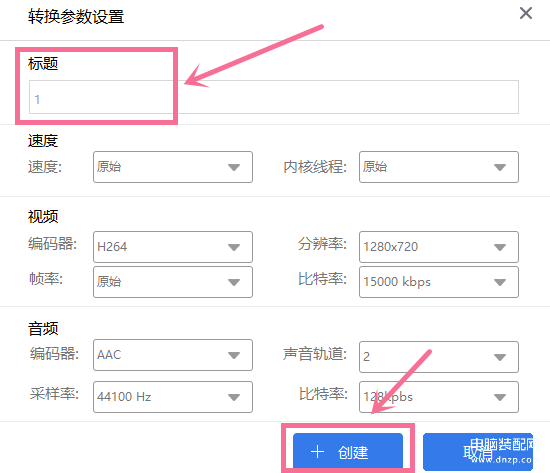Open the 采样率 44100 Hz dropdown
The width and height of the screenshot is (550, 473).
pyautogui.click(x=173, y=397)
